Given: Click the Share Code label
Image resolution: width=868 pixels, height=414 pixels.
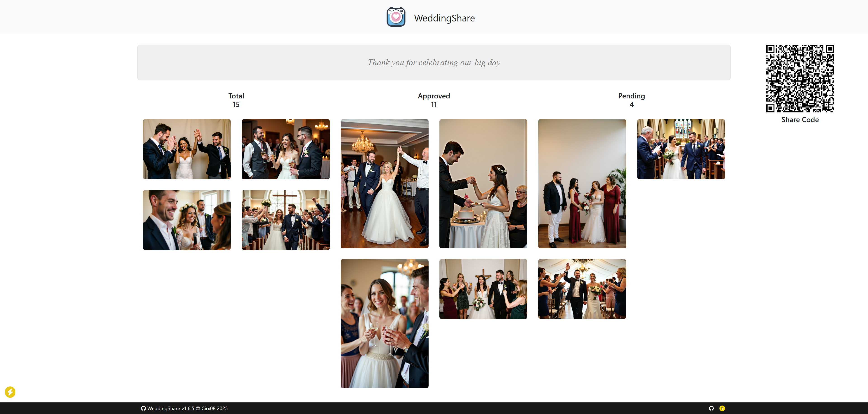Looking at the screenshot, I should [x=800, y=120].
